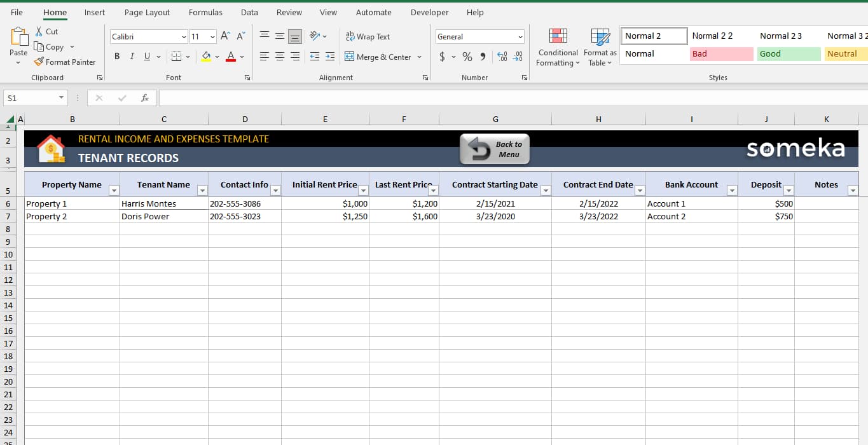Viewport: 868px width, 445px height.
Task: Toggle italic formatting
Action: point(132,56)
